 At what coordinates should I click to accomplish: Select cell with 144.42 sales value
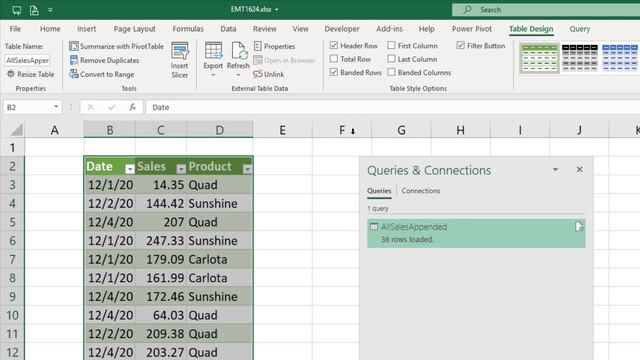(x=161, y=203)
